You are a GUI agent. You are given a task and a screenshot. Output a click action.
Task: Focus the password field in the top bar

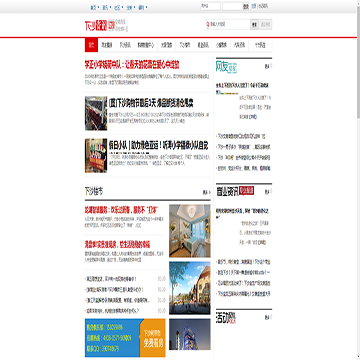[232, 6]
